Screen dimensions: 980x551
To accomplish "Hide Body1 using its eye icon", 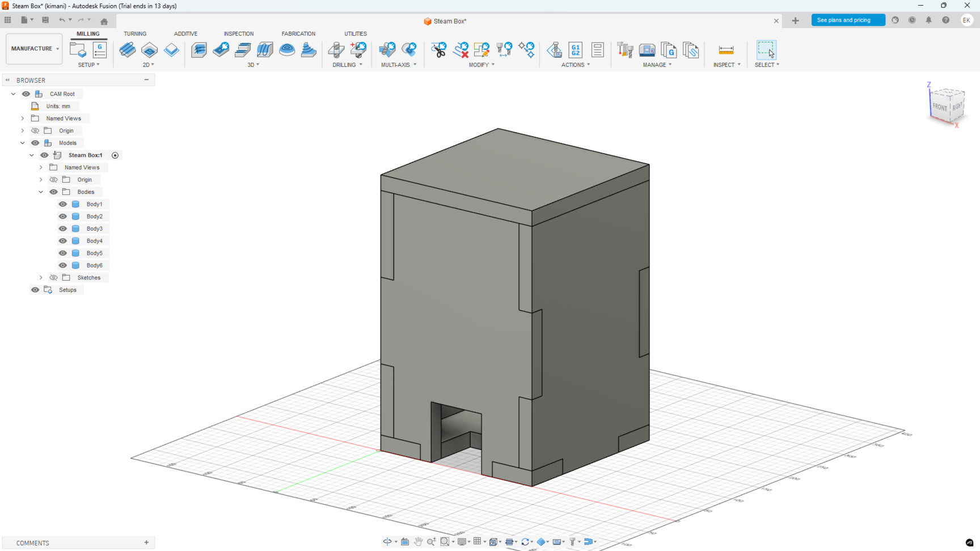I will (63, 204).
